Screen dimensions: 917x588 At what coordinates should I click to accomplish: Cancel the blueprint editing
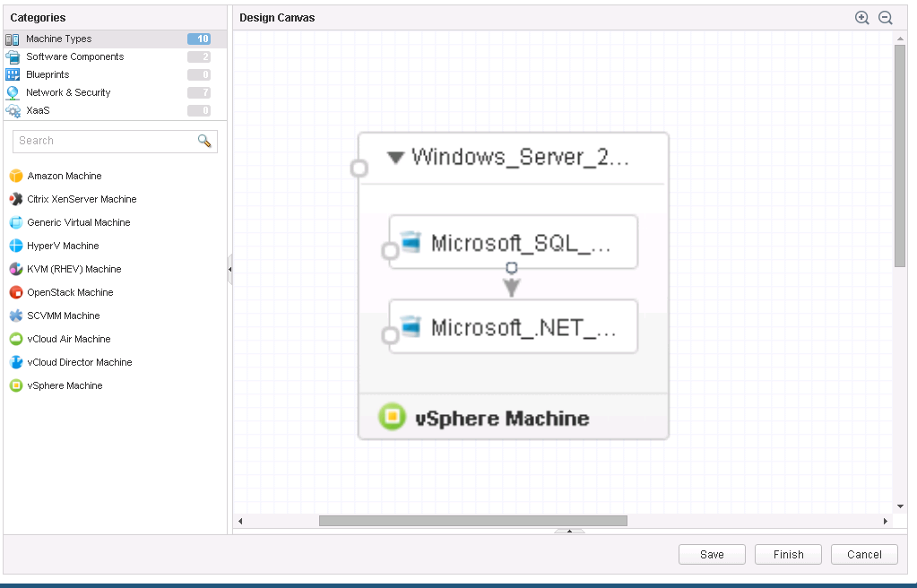pos(864,554)
